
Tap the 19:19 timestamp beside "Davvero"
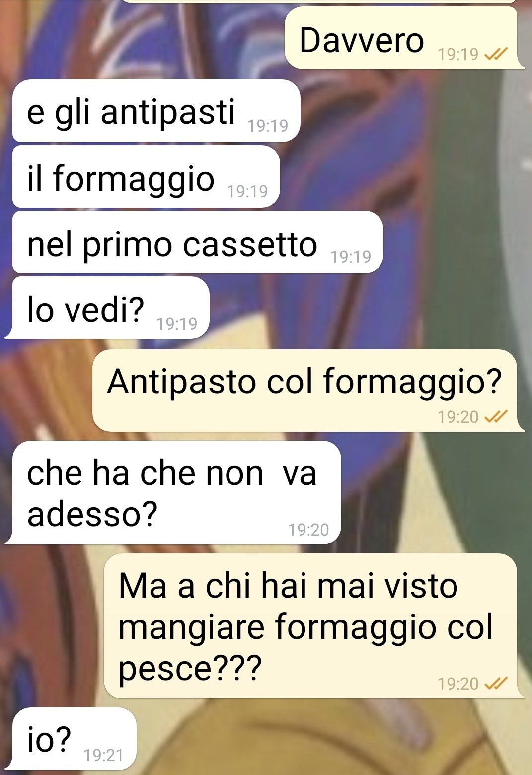[458, 54]
